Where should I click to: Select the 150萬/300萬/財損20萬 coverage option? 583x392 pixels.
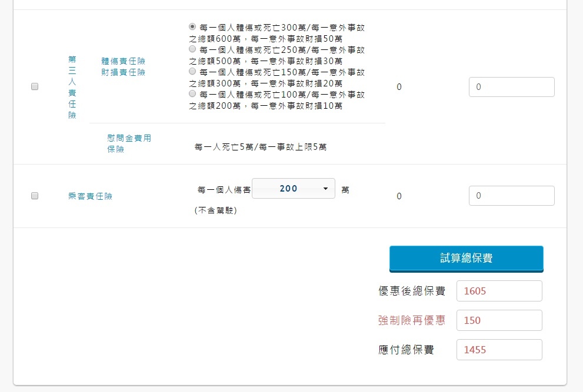click(192, 71)
